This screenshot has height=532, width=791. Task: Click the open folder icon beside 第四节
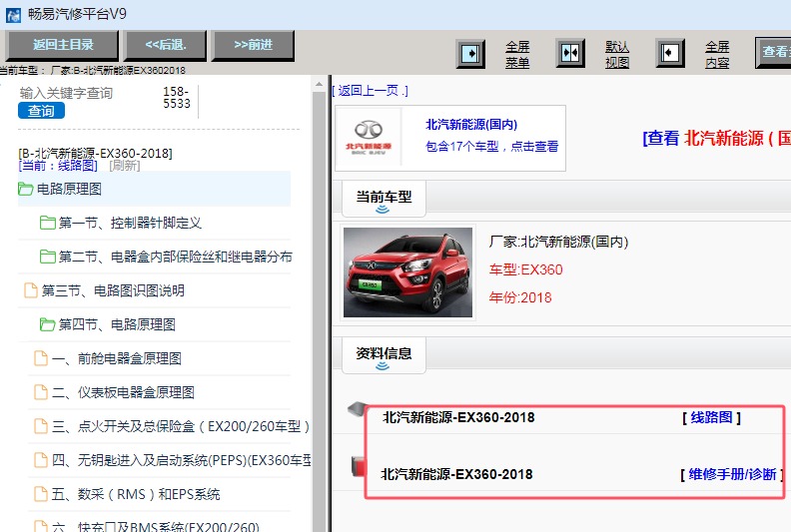48,324
